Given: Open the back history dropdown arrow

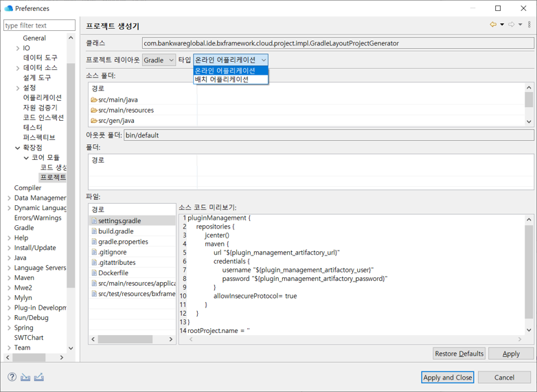Looking at the screenshot, I should pyautogui.click(x=502, y=25).
